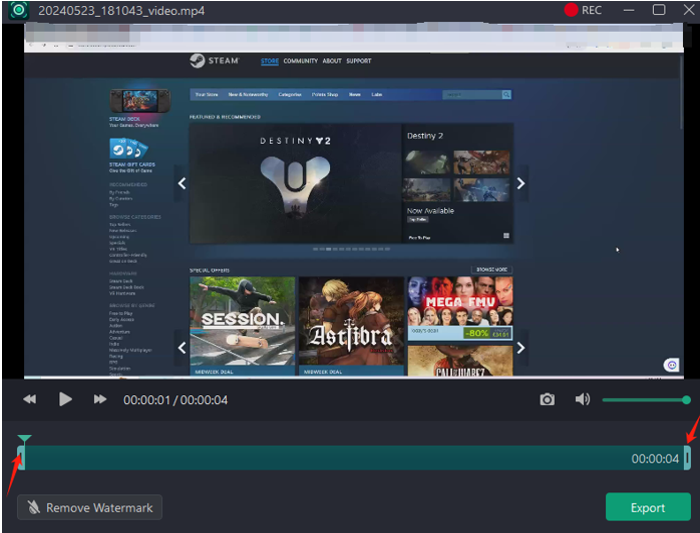Click the Steam Gift Cards image in sidebar
The image size is (700, 533).
pyautogui.click(x=129, y=148)
